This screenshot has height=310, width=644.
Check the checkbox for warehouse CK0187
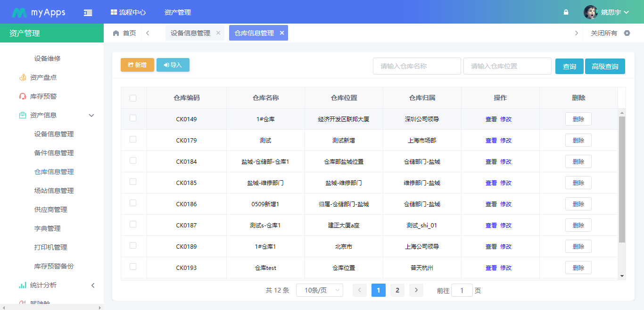click(x=133, y=225)
